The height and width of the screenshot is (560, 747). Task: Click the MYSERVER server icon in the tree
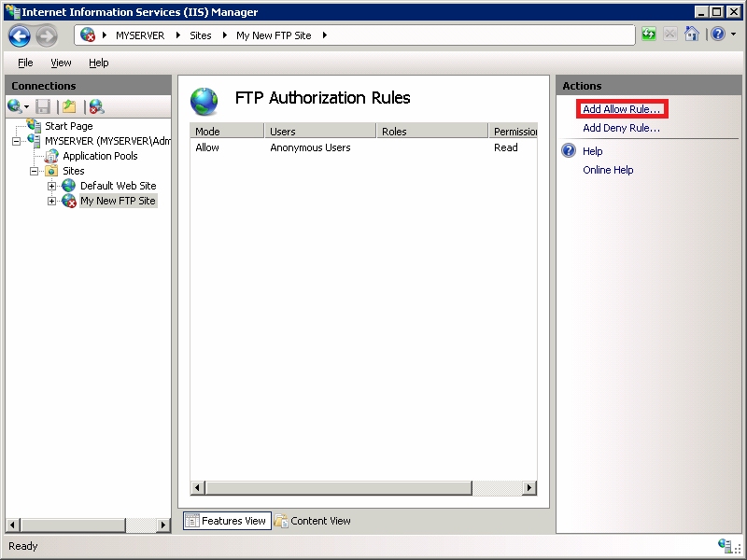[x=35, y=141]
